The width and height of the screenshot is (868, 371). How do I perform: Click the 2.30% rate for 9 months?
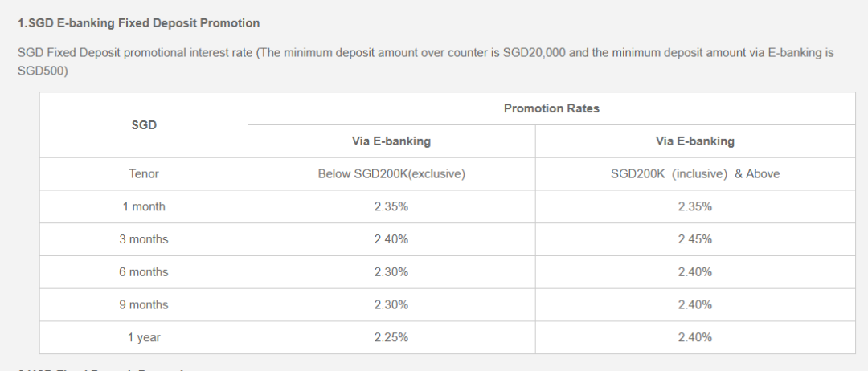coord(391,304)
